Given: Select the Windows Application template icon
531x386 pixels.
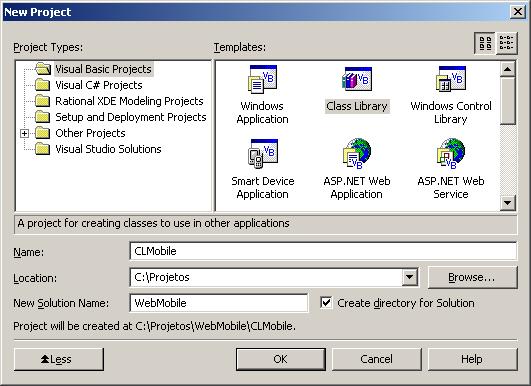Looking at the screenshot, I should pos(262,79).
